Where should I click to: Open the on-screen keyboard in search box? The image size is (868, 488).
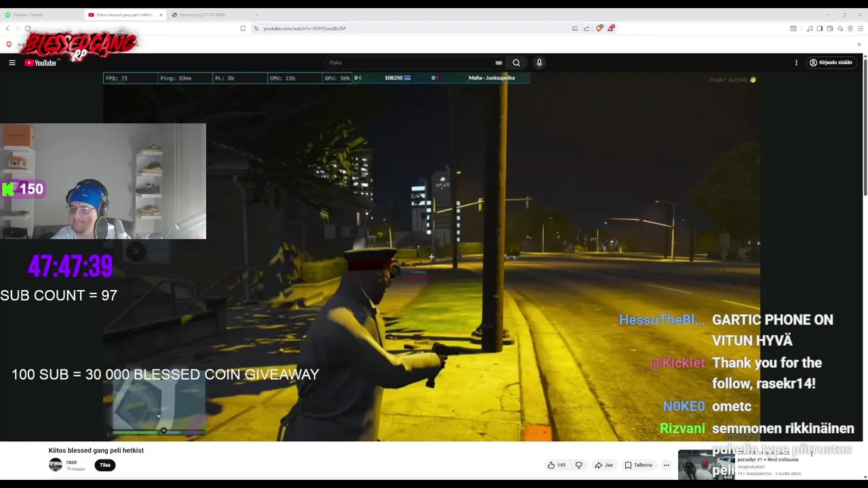499,62
